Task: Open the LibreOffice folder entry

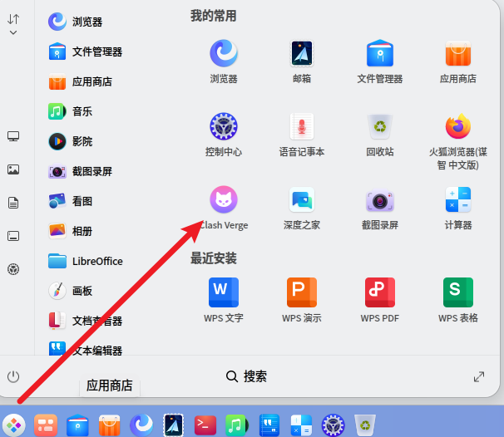Action: tap(86, 261)
